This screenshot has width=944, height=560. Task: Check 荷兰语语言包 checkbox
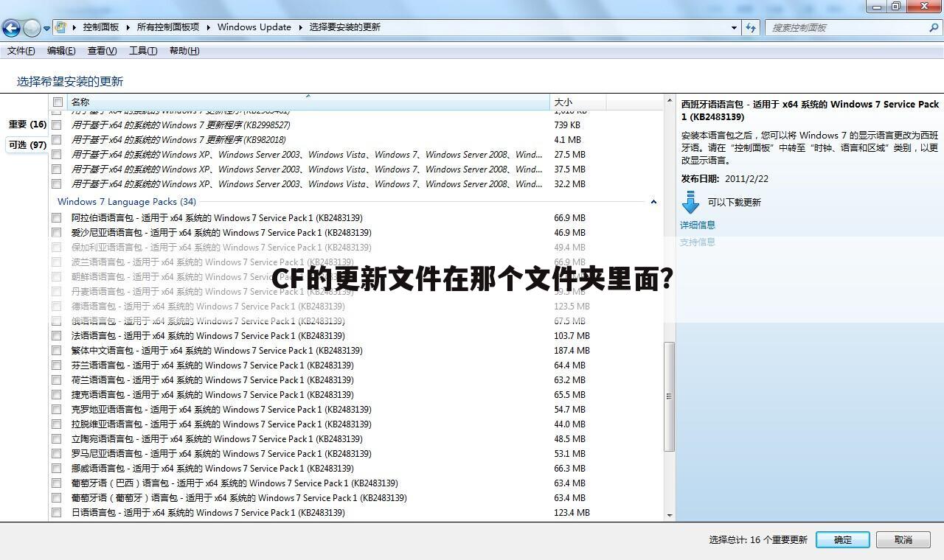point(57,380)
